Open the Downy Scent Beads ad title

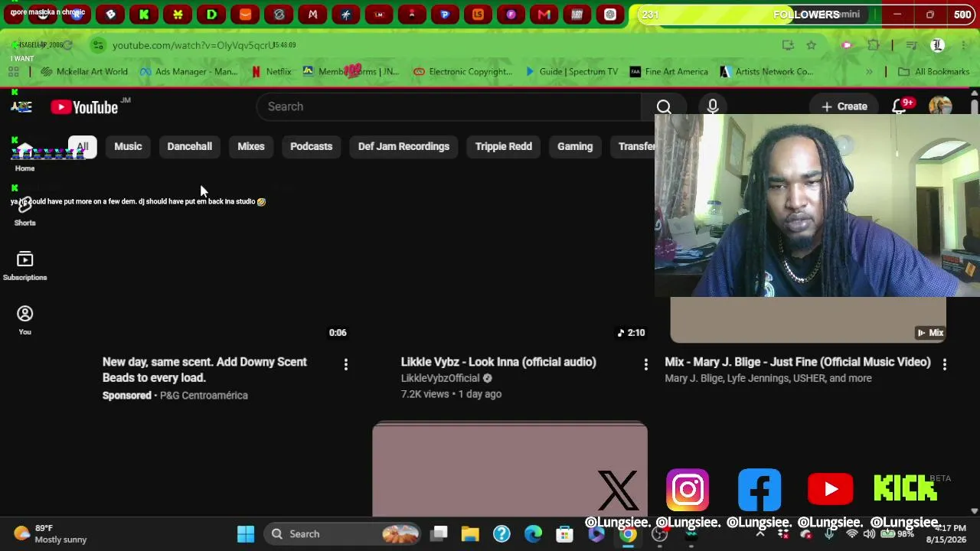coord(204,370)
